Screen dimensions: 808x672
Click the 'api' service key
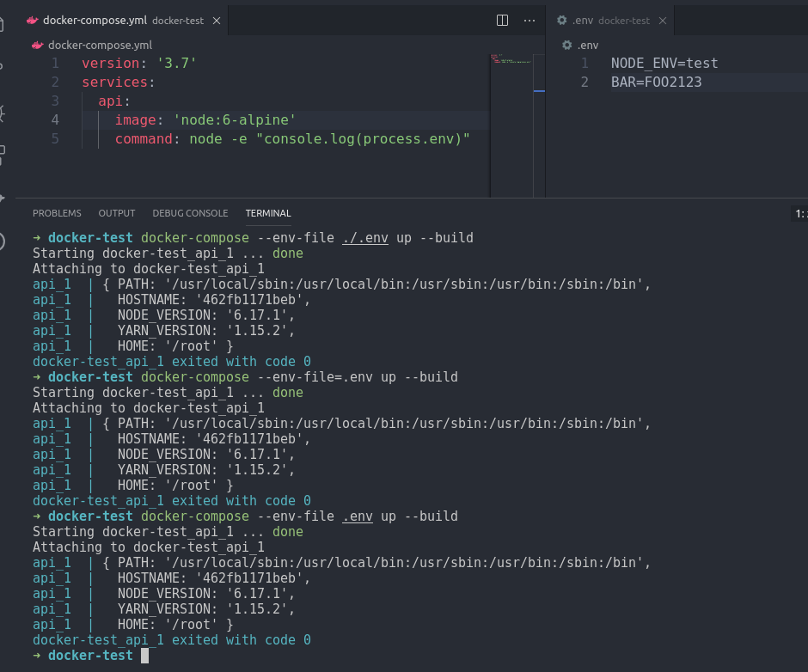click(x=110, y=101)
